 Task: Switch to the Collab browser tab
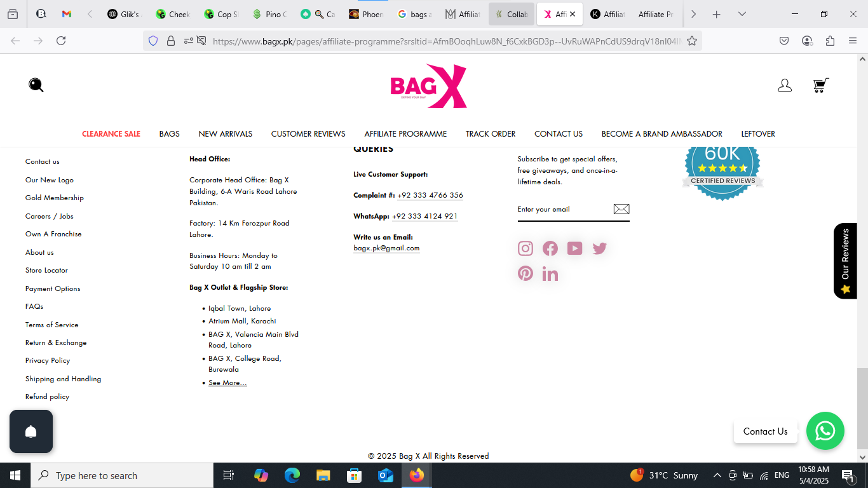pos(512,14)
